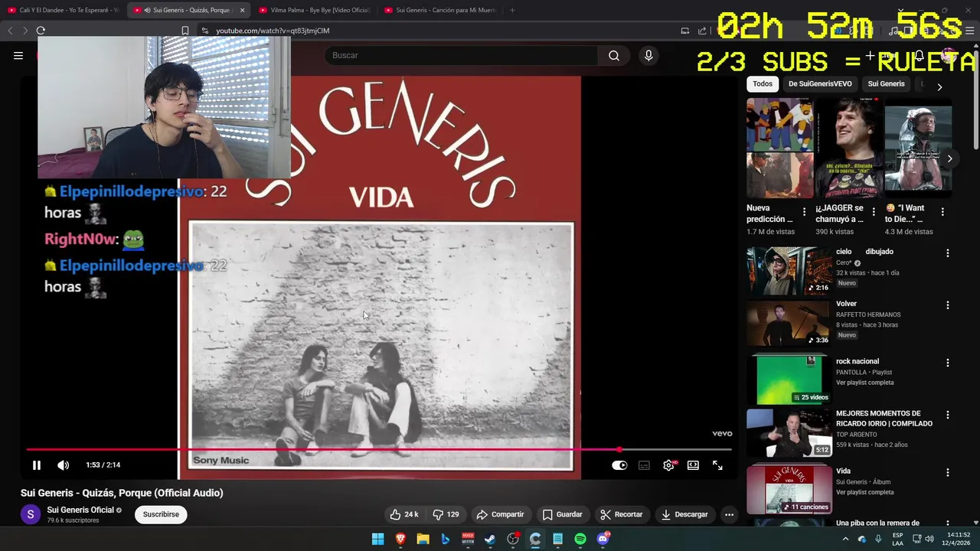Open Spotify from the taskbar

point(580,540)
